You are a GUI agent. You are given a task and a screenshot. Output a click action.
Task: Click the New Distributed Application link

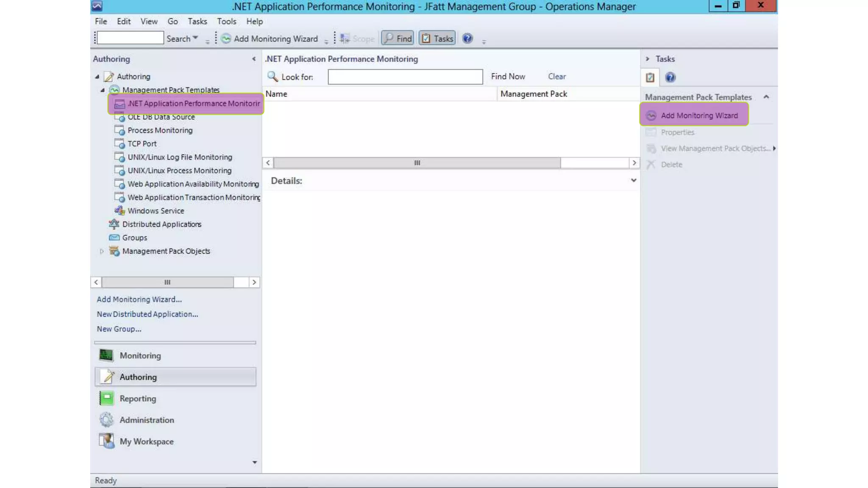147,314
